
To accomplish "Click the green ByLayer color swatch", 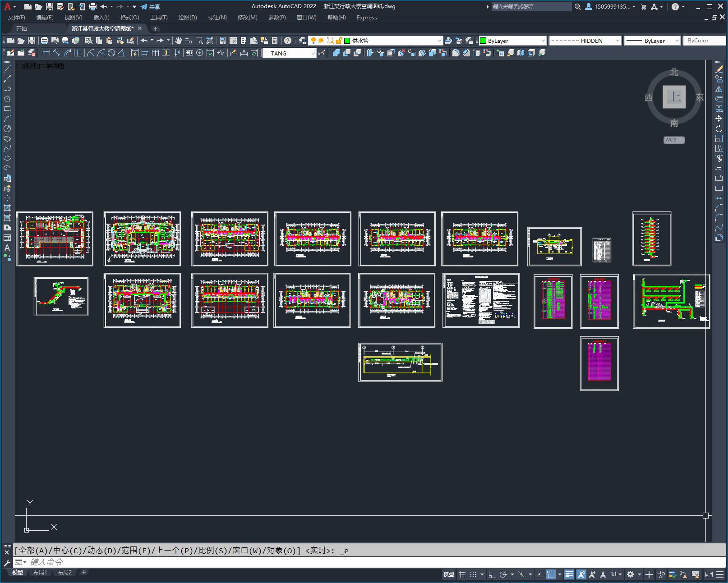I will pos(483,41).
